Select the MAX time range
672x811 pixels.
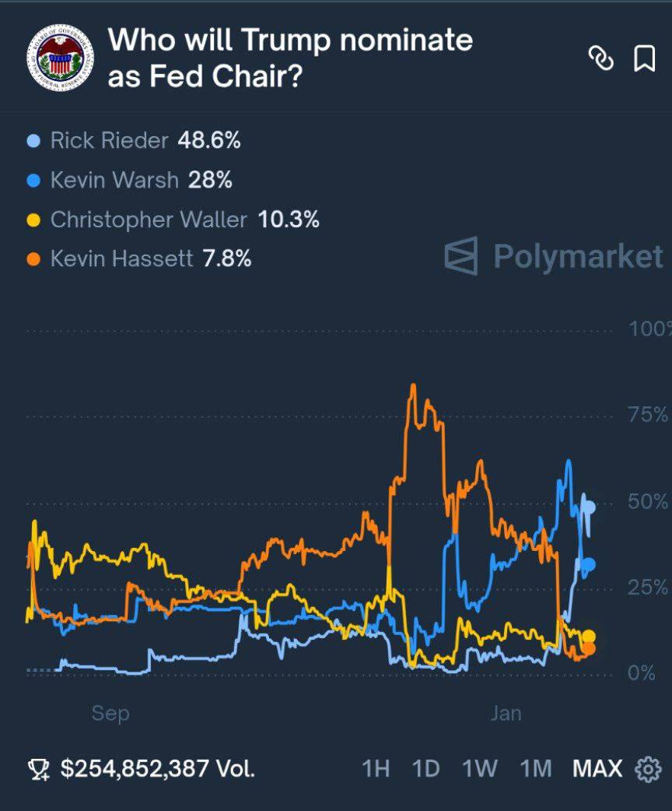tap(597, 769)
